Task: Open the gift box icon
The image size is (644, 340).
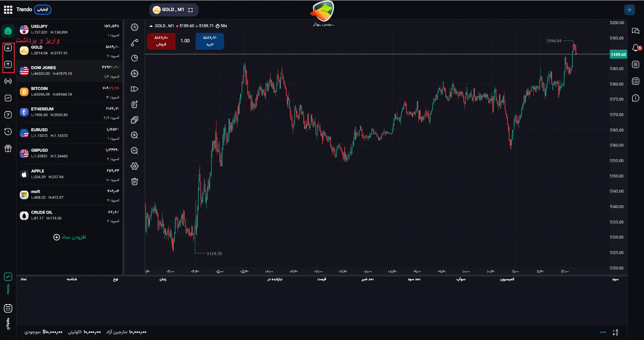Action: [8, 148]
